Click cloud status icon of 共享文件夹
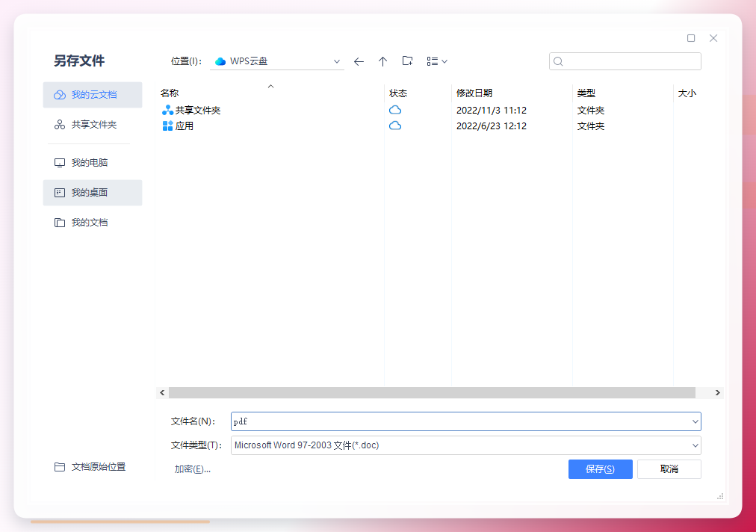This screenshot has width=756, height=532. click(x=395, y=110)
